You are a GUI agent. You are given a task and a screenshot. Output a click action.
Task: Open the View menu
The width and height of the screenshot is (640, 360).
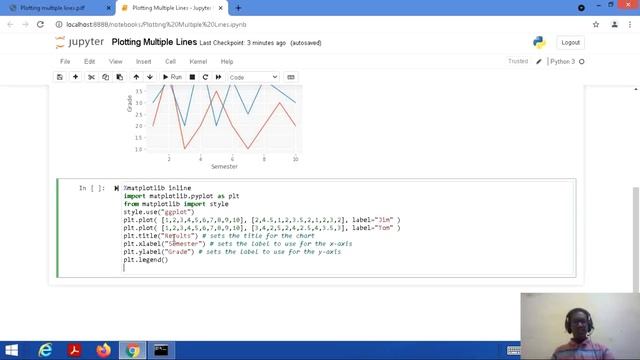point(116,62)
